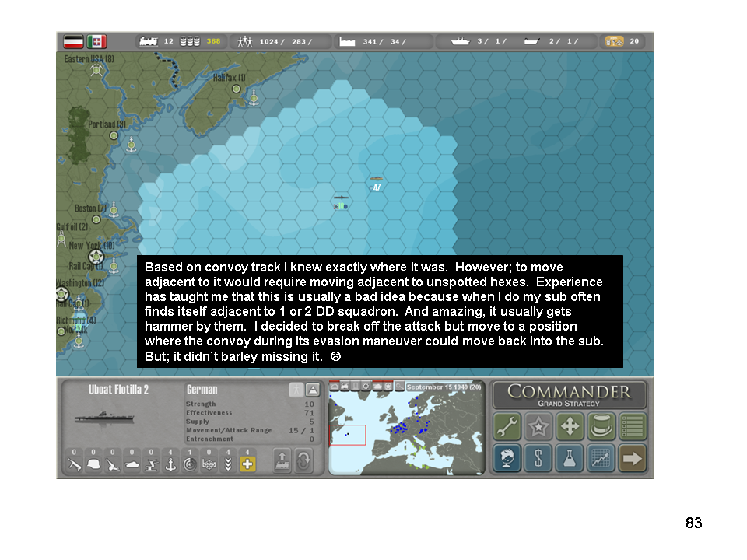Click the Italian flag in top bar
The width and height of the screenshot is (747, 560).
click(97, 41)
